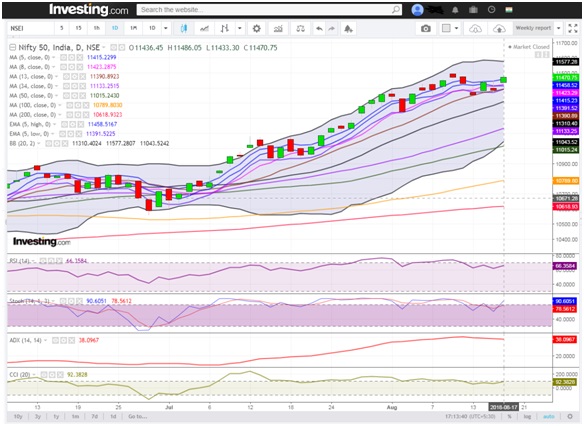Take a chart snapshot with camera icon

(426, 28)
